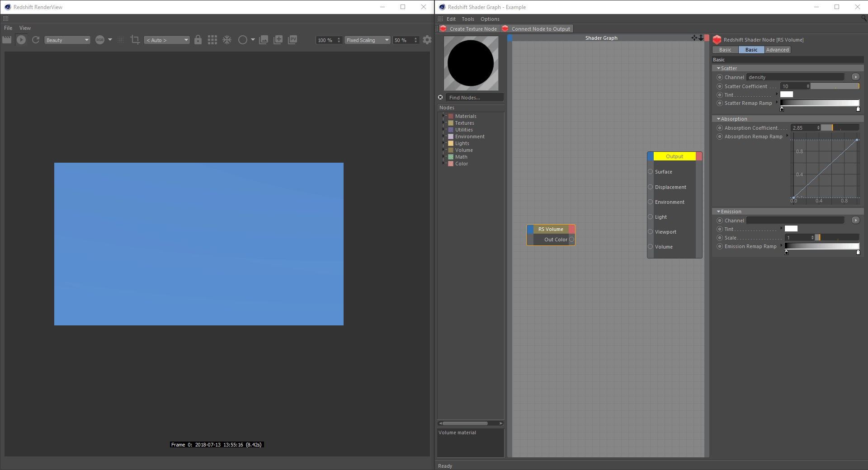Collapse the Scatter section
Screen dimensions: 868x470
718,68
